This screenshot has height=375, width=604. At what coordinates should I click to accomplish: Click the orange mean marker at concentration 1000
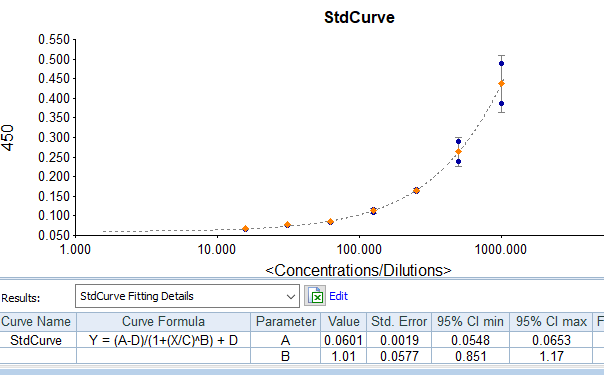501,84
